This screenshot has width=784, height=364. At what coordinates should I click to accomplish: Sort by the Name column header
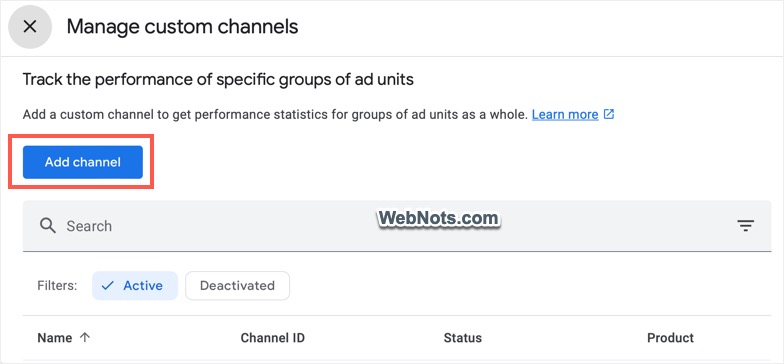click(x=54, y=338)
